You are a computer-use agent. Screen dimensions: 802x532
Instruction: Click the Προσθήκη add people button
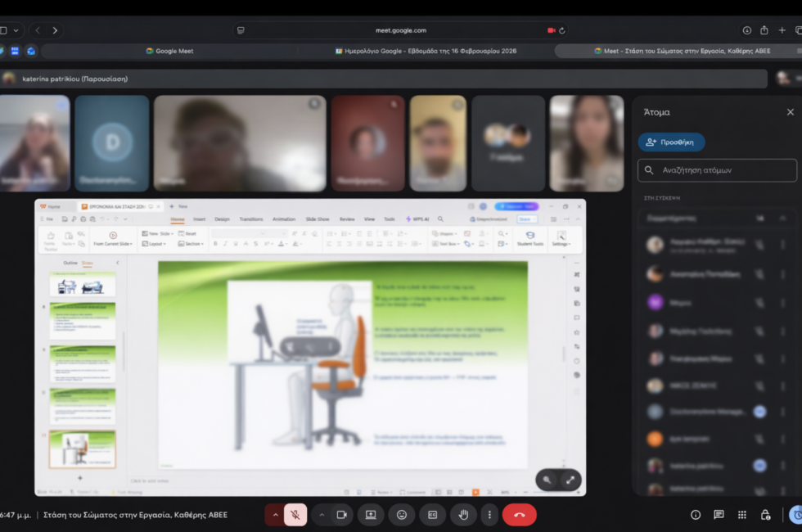tap(671, 142)
